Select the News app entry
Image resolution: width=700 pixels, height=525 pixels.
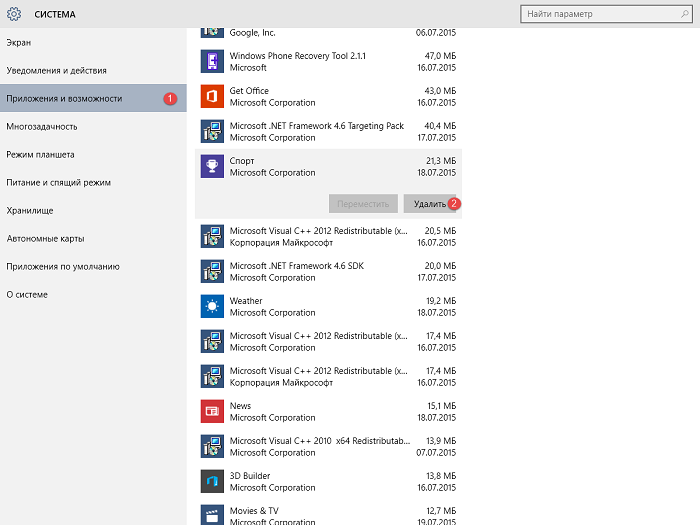coord(328,411)
